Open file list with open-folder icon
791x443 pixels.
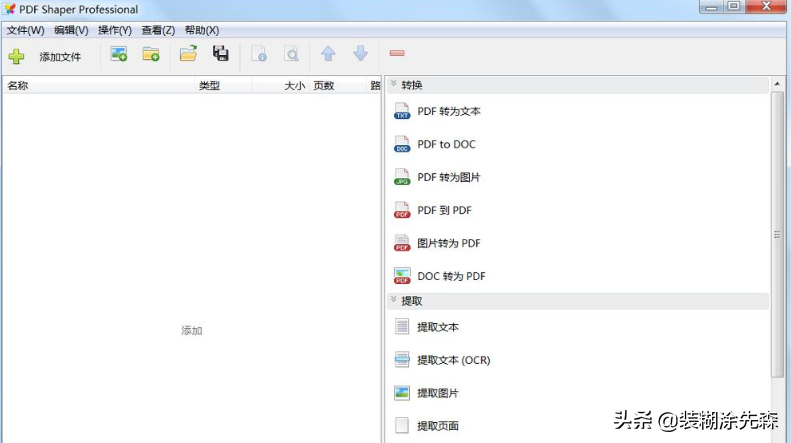click(x=188, y=53)
